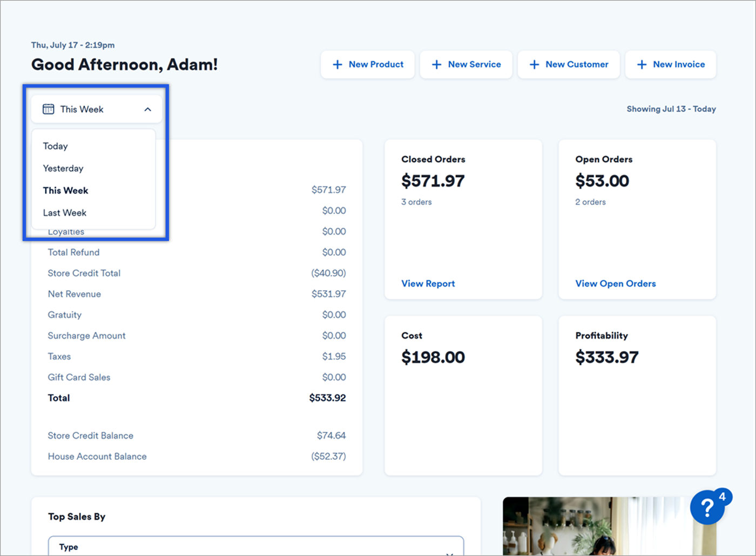Viewport: 756px width, 556px height.
Task: Open View Report under Closed Orders
Action: (428, 283)
